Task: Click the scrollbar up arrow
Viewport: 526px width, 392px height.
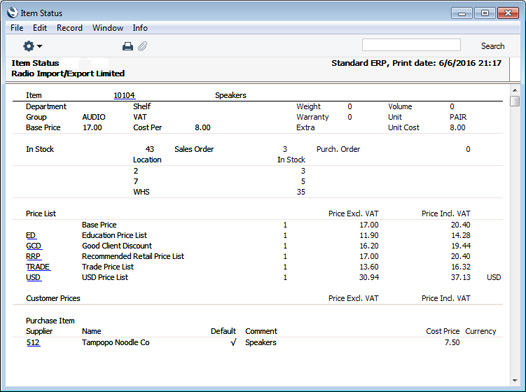Action: pos(515,90)
